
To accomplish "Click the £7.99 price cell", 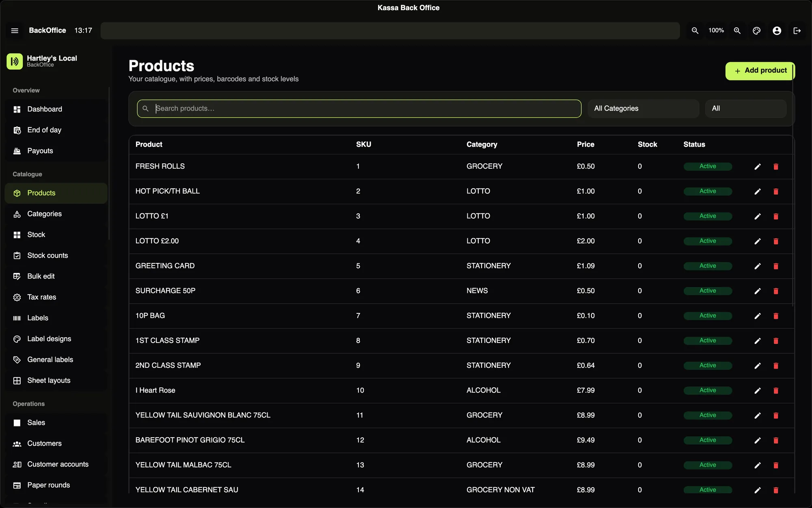I will (x=586, y=390).
